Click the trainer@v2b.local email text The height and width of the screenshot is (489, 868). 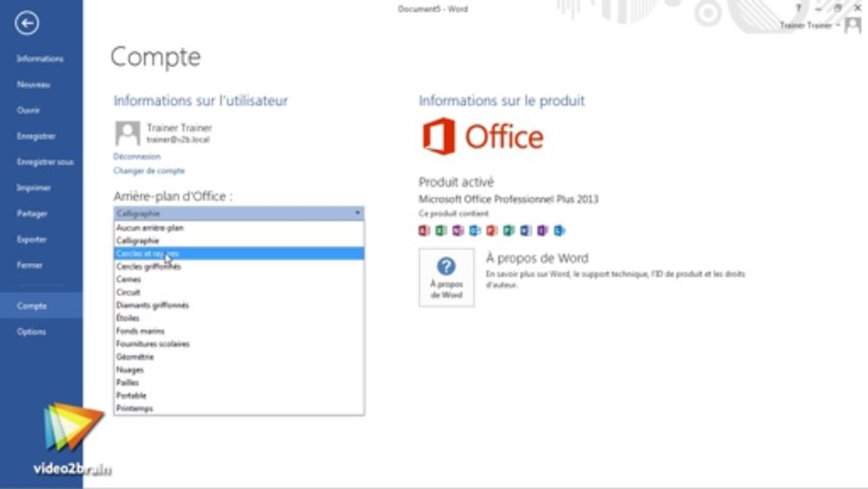[x=178, y=140]
